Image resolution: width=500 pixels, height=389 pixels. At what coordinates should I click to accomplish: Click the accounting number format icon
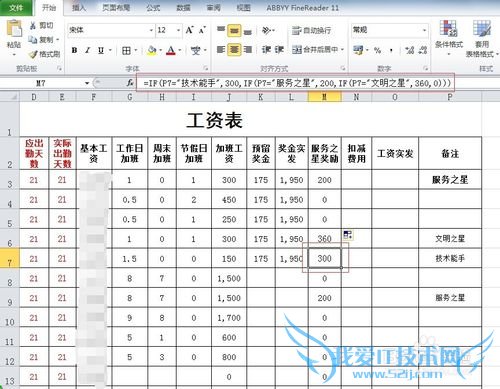(358, 50)
